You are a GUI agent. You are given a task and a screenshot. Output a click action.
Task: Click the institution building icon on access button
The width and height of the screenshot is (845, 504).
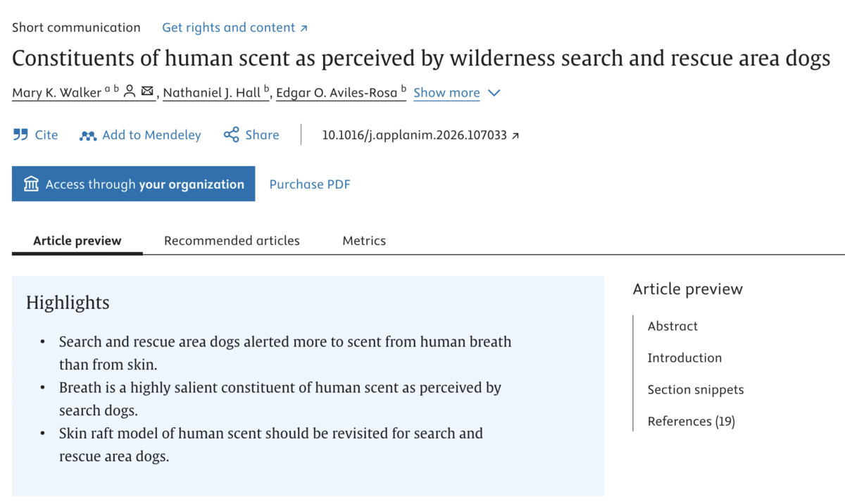[x=31, y=184]
